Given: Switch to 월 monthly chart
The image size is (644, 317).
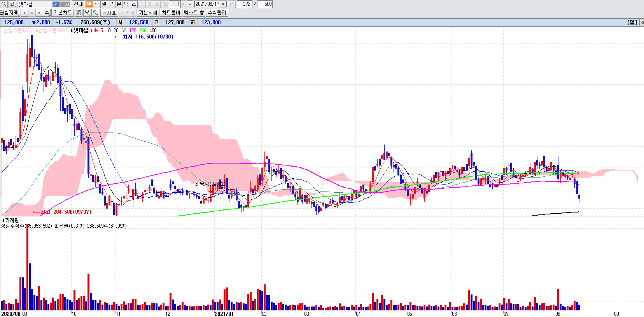Looking at the screenshot, I should point(104,4).
